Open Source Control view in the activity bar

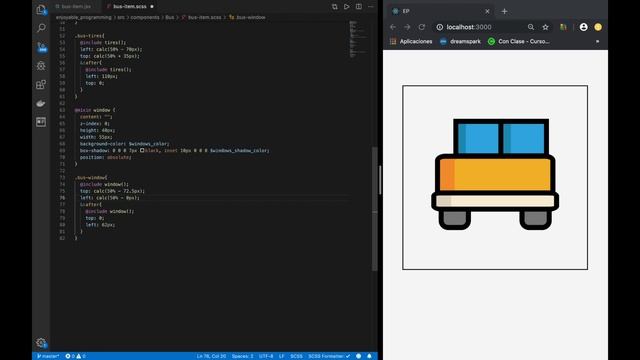tap(41, 47)
